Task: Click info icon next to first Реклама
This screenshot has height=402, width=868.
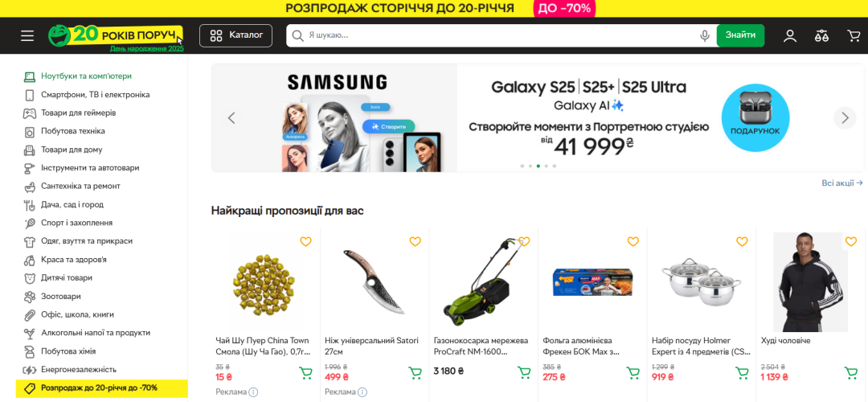Action: pyautogui.click(x=253, y=392)
